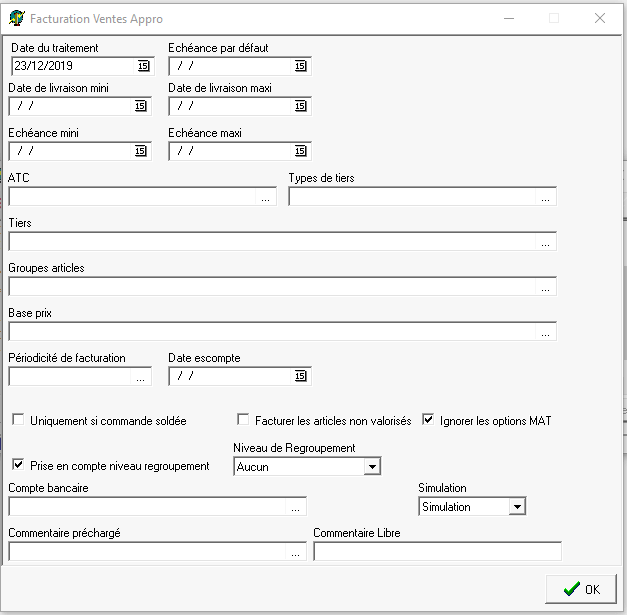Browse Périodicité de facturation options

point(141,378)
